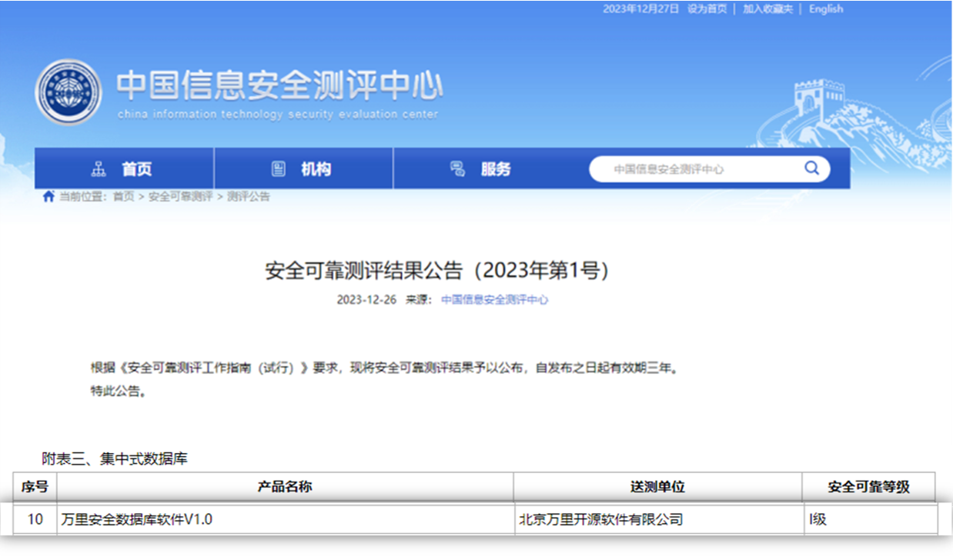Click the source link 中国信息安全测评中心

click(x=495, y=300)
